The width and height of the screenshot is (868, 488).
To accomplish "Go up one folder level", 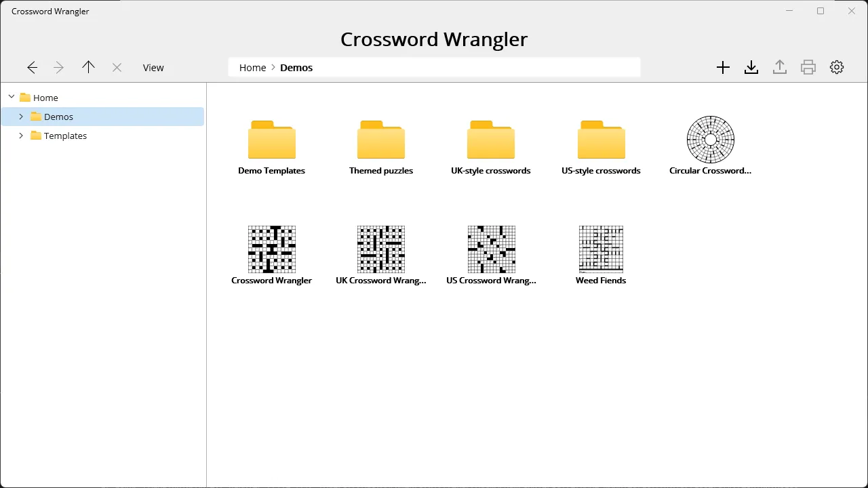I will pos(88,67).
